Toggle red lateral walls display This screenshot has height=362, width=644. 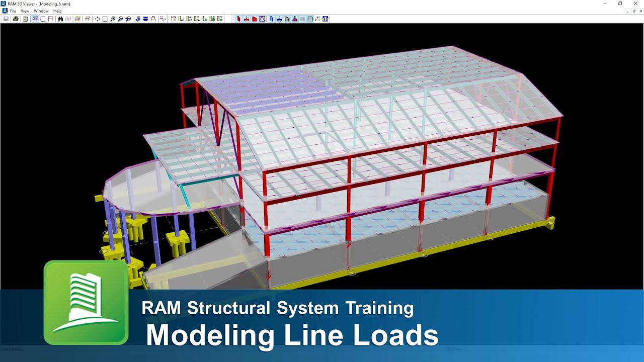pyautogui.click(x=254, y=19)
